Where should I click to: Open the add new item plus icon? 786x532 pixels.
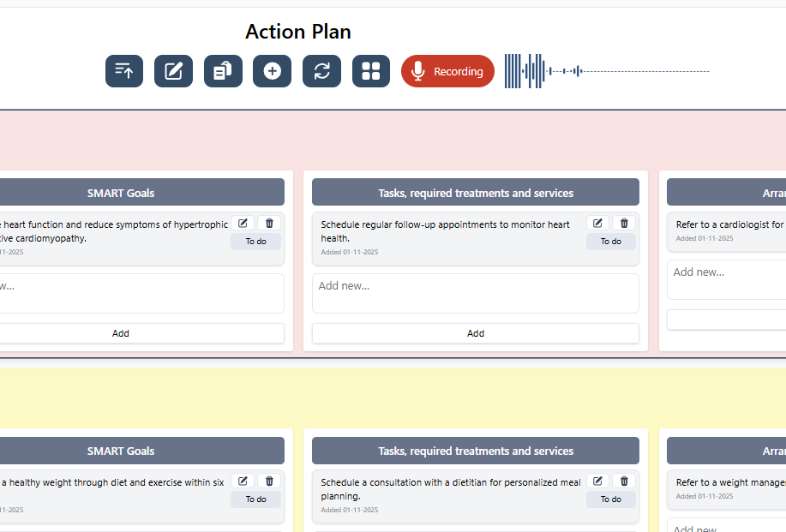click(x=272, y=71)
